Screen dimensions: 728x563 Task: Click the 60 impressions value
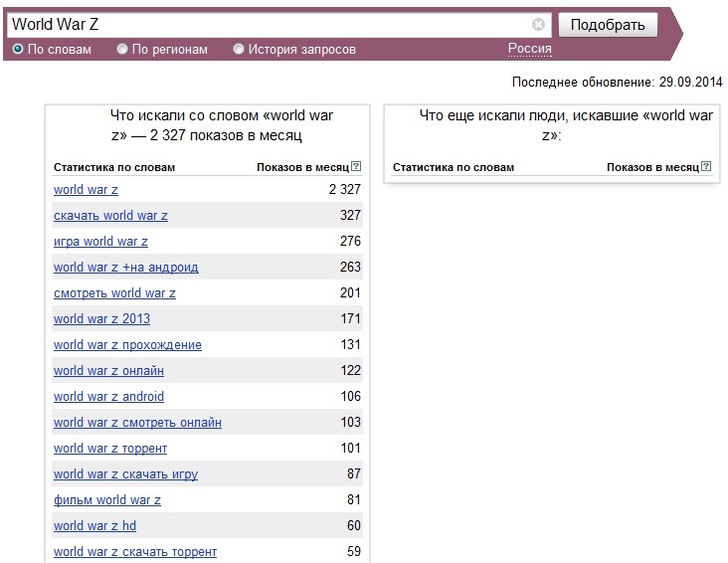[x=354, y=525]
